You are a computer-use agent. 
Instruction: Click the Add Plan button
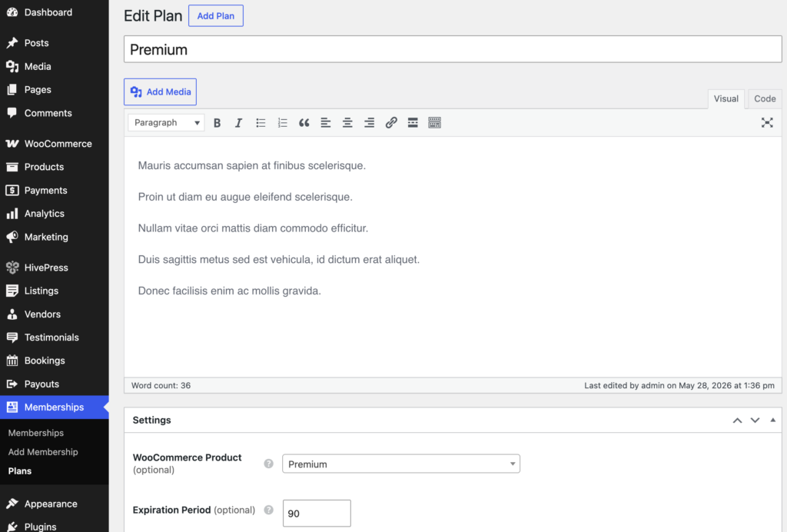216,15
